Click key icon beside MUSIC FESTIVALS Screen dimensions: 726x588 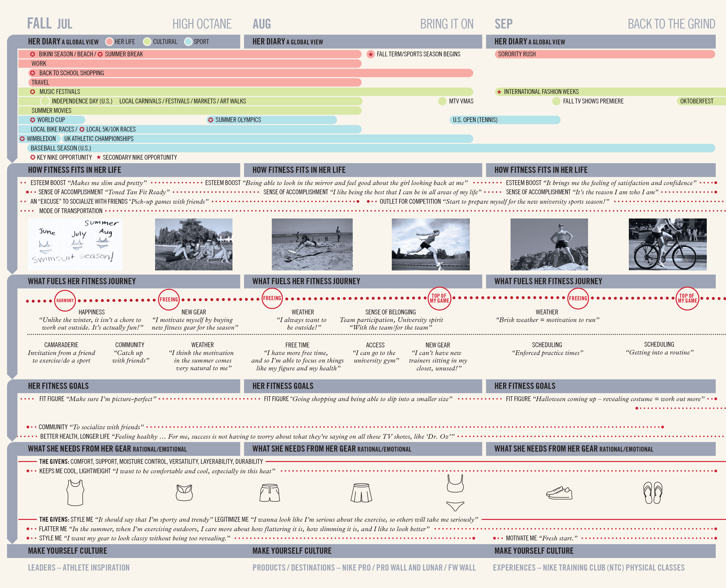33,92
